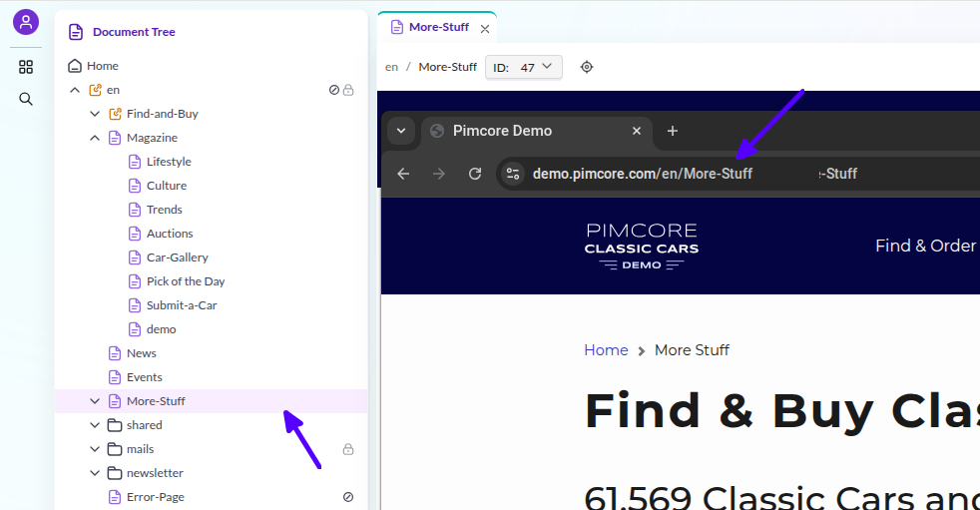Click the More-Stuff tab document icon

tap(397, 27)
